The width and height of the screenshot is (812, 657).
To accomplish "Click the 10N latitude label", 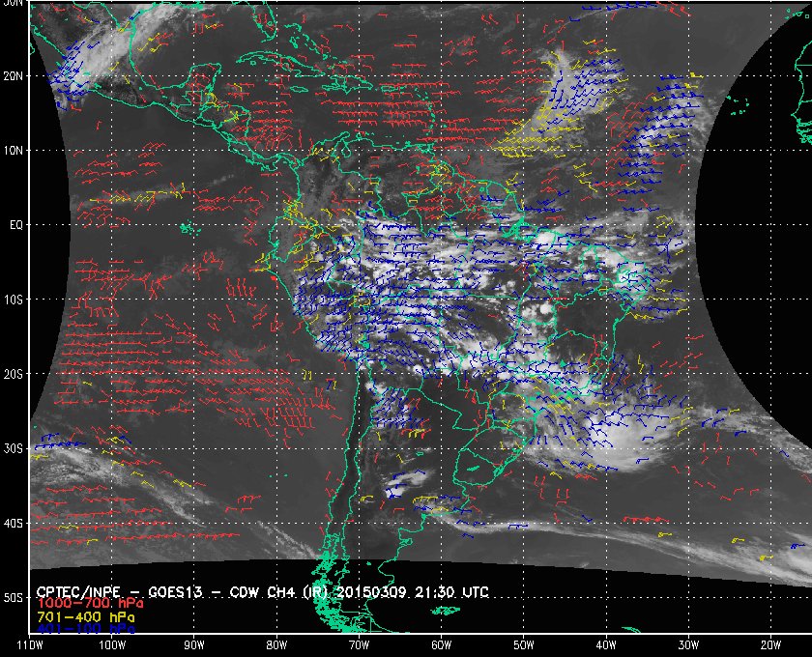I will 13,151.
